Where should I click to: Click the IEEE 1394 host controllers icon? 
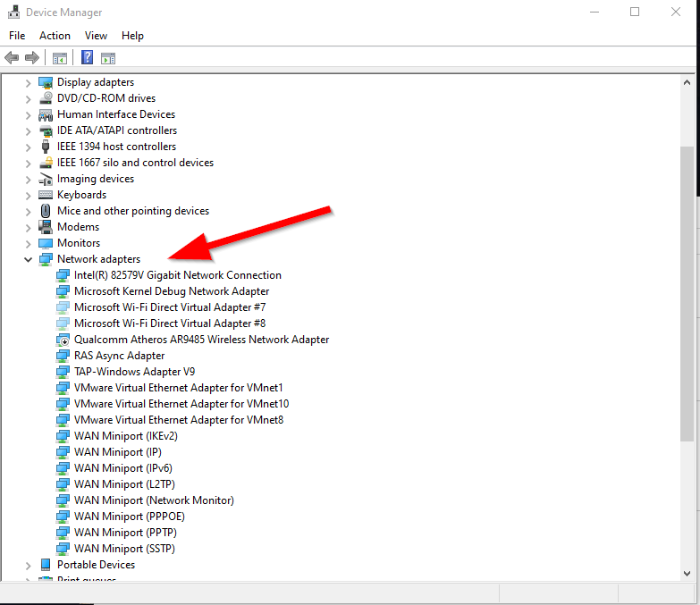coord(46,147)
